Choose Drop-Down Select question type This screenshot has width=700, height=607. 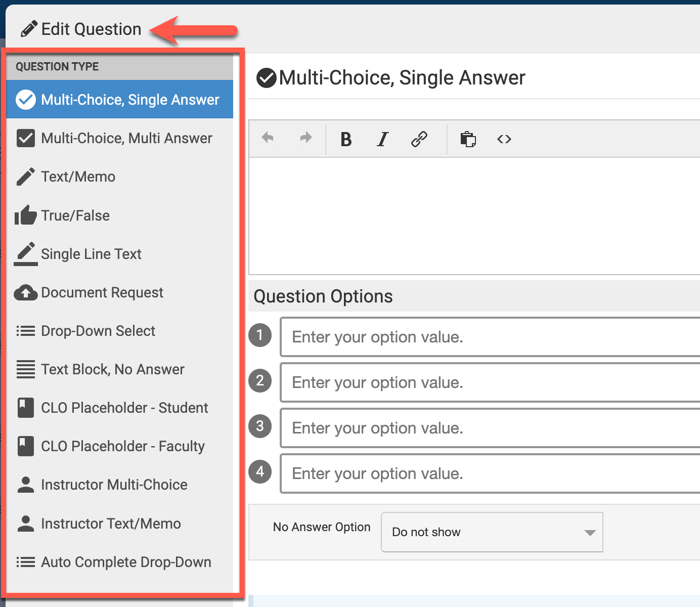click(98, 331)
